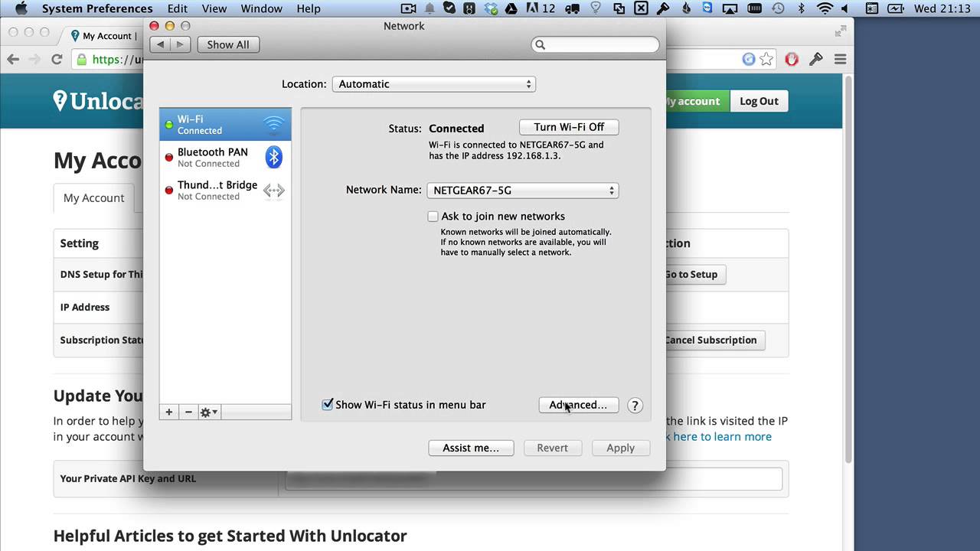
Task: Click the battery status menu bar icon
Action: click(896, 8)
